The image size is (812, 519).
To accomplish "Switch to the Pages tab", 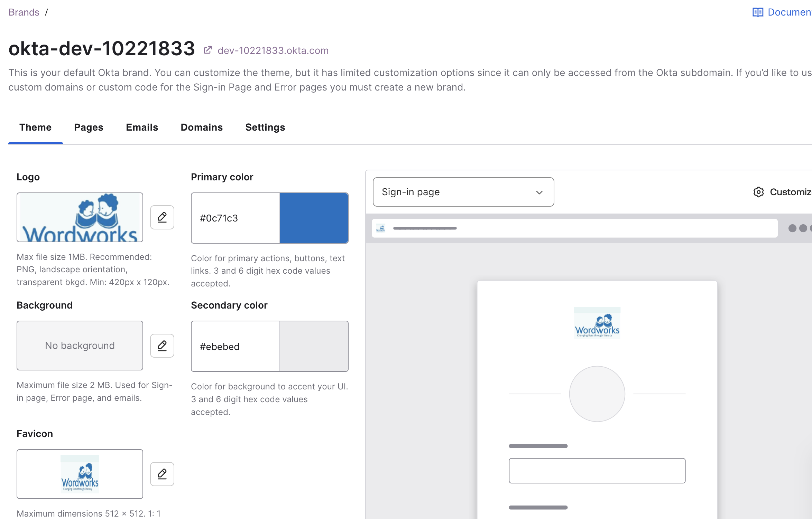I will (89, 128).
